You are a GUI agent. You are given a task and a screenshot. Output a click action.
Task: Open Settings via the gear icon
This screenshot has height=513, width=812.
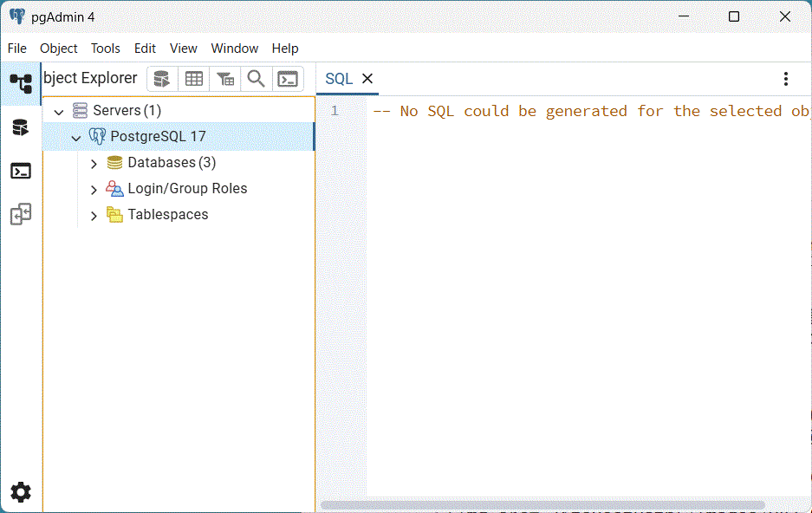pos(21,492)
